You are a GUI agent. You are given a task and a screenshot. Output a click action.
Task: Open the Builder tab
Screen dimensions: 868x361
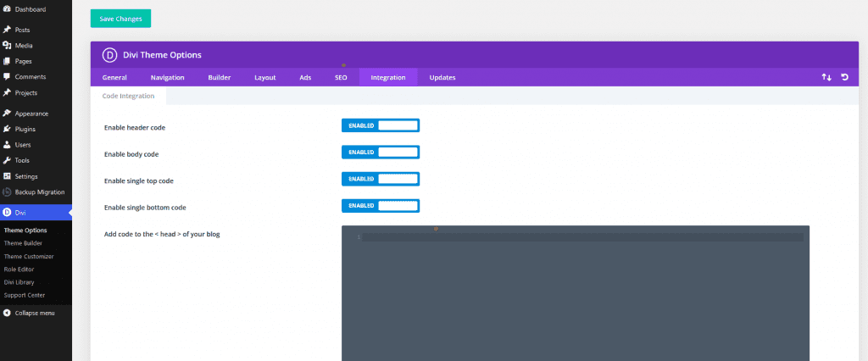(x=220, y=77)
